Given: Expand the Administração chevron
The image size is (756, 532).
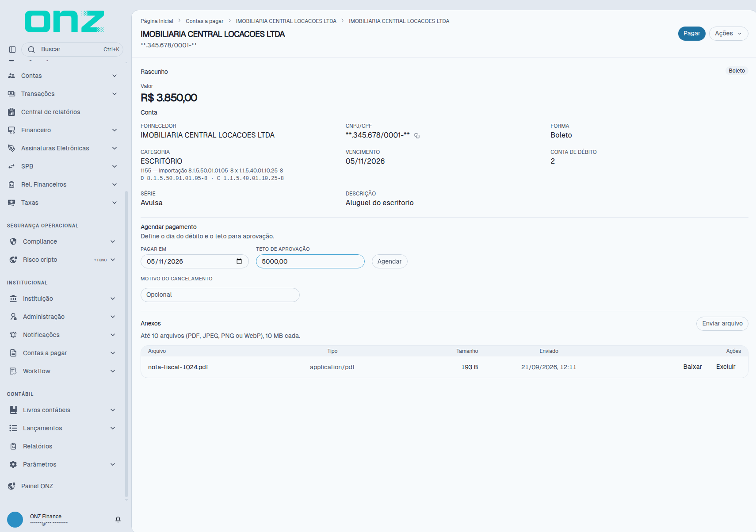Looking at the screenshot, I should coord(113,317).
